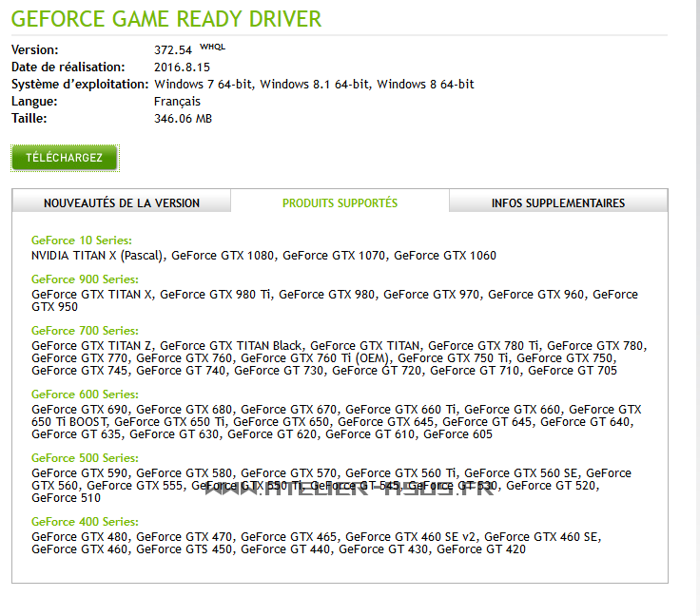Click NVIDIA TITAN X (Pascal) in the product list

pyautogui.click(x=99, y=256)
